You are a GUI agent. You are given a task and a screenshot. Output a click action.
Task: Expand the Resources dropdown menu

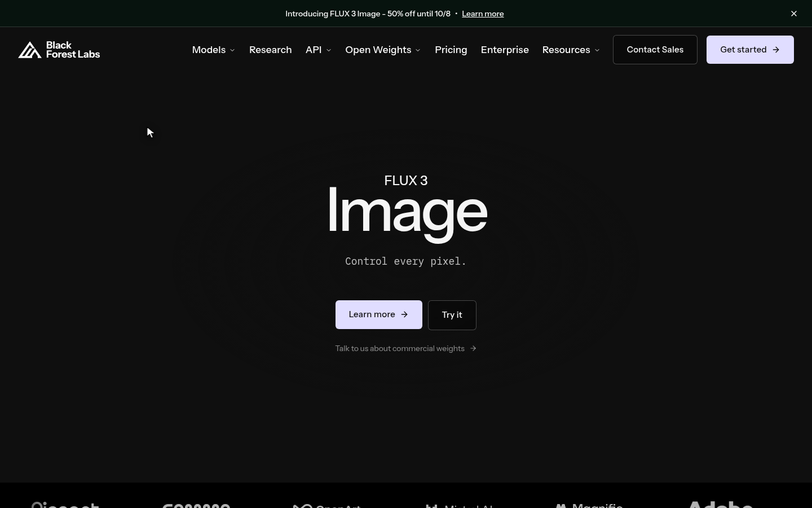pos(571,50)
